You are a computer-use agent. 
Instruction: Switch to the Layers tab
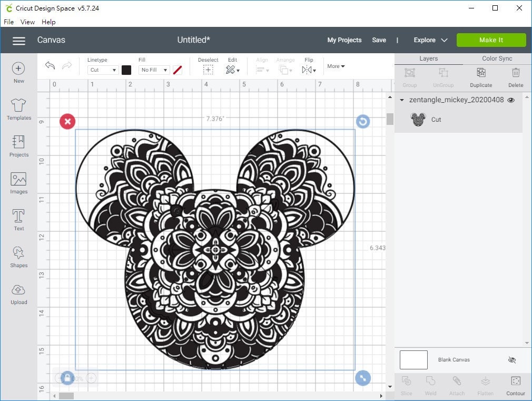click(429, 58)
